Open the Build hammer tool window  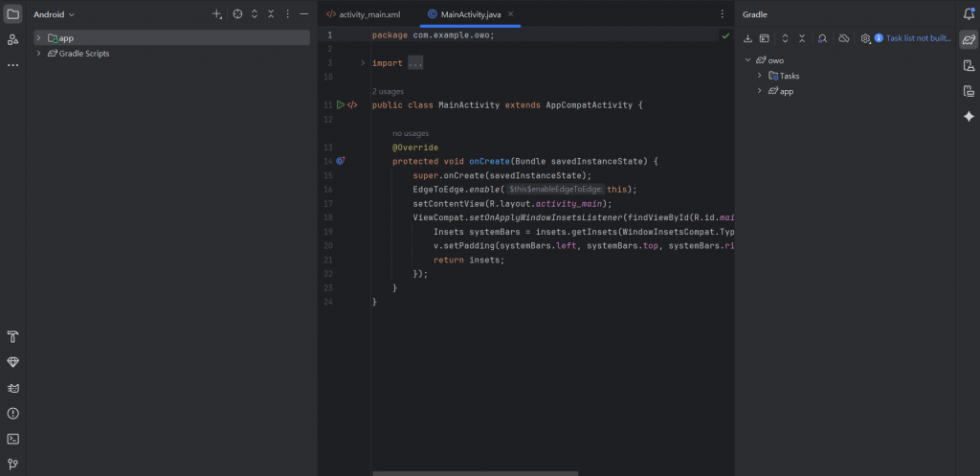tap(12, 336)
